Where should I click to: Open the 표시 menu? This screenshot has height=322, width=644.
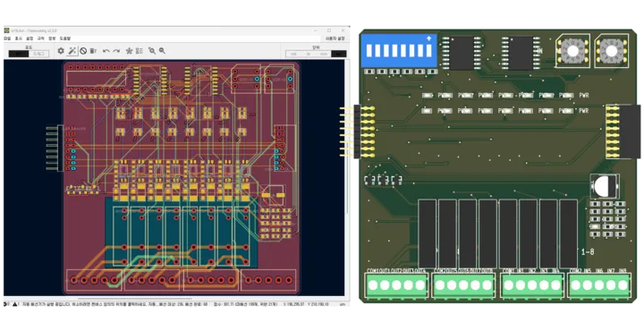(19, 38)
